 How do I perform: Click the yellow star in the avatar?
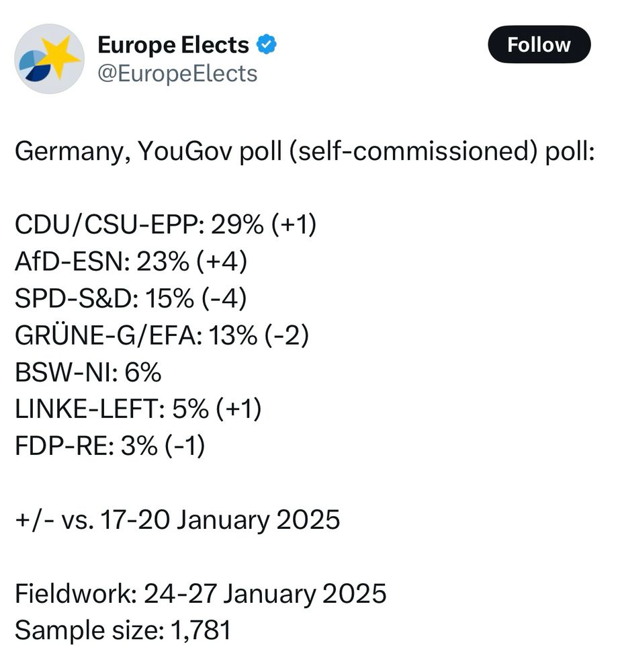[61, 55]
